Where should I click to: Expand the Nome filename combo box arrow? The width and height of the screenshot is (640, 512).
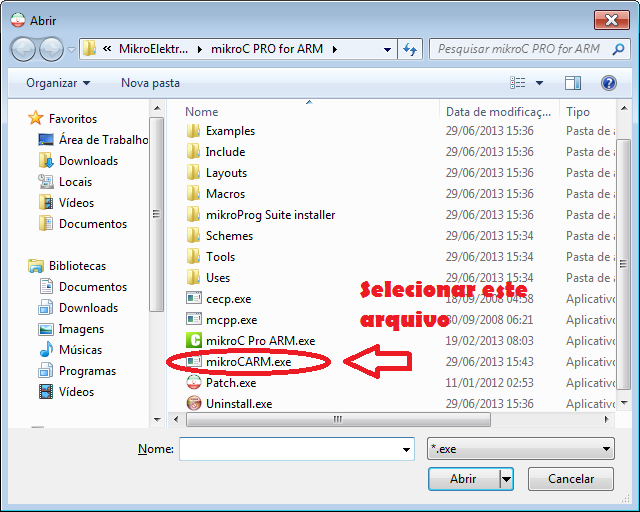pyautogui.click(x=406, y=449)
